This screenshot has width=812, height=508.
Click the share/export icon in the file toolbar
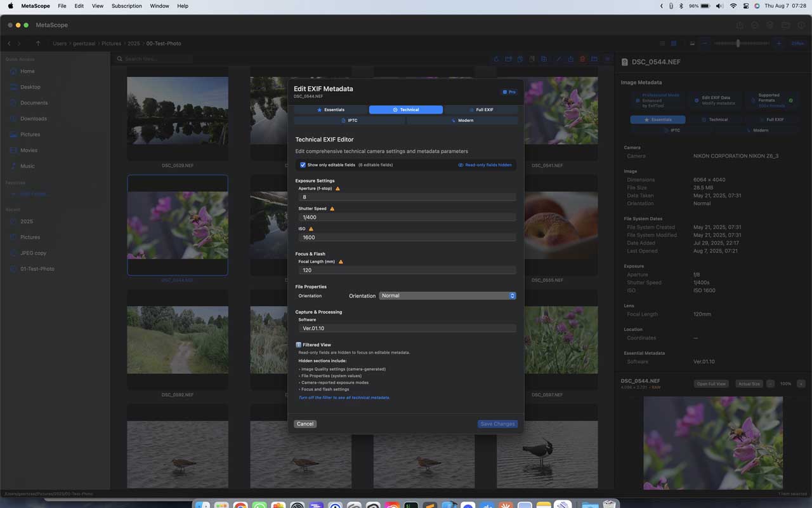(x=571, y=59)
